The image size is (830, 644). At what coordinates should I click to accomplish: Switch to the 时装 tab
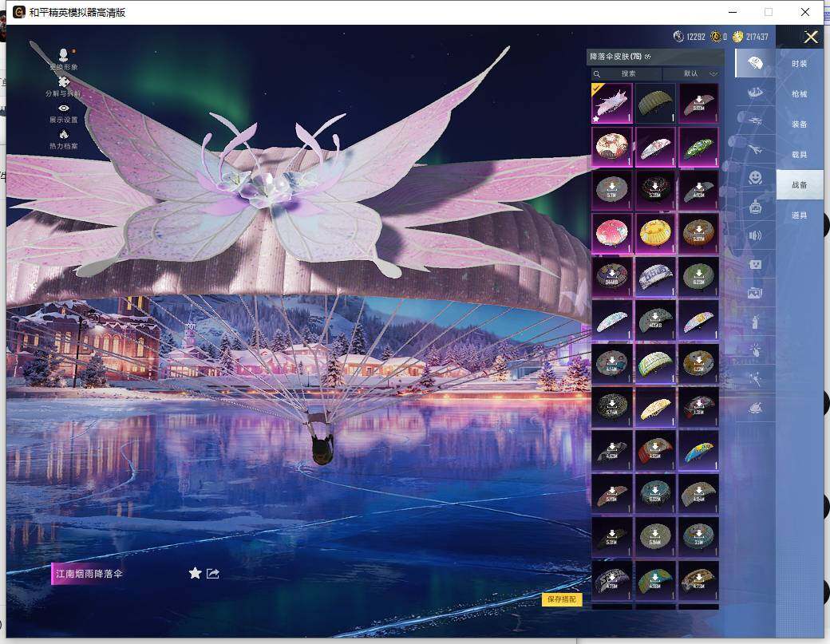(x=799, y=64)
